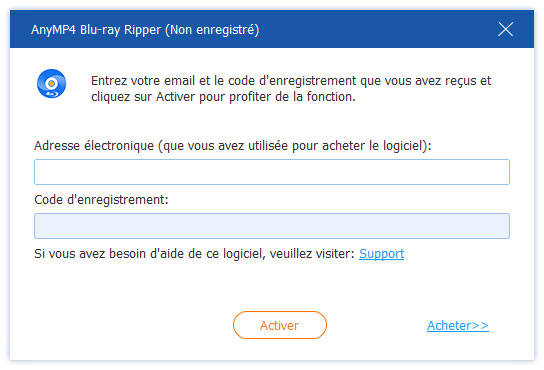This screenshot has width=544, height=370.
Task: Click the 'cliquez sur Activer' instruction line
Action: (223, 97)
